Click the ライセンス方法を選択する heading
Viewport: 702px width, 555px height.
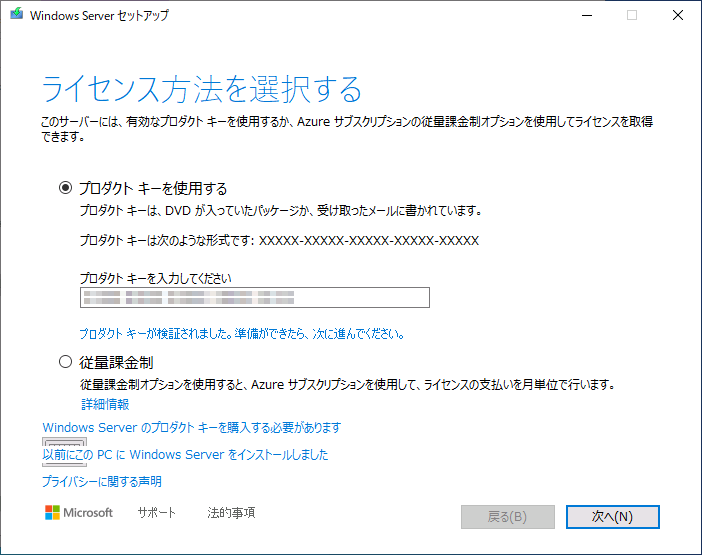pos(201,89)
